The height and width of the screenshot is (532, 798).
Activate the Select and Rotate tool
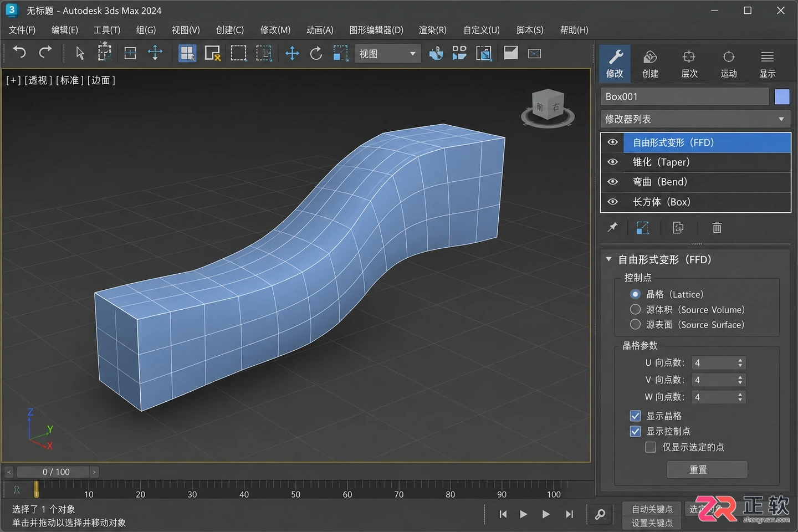[316, 53]
